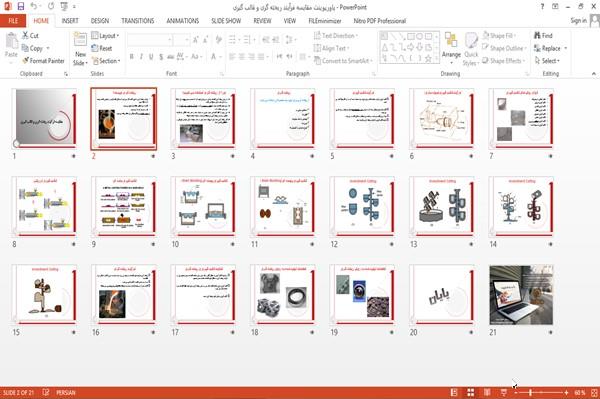Click the Sign in link

(578, 21)
